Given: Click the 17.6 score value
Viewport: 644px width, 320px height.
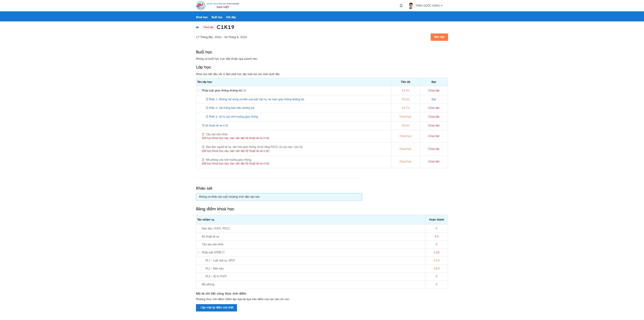Looking at the screenshot, I should [x=436, y=261].
